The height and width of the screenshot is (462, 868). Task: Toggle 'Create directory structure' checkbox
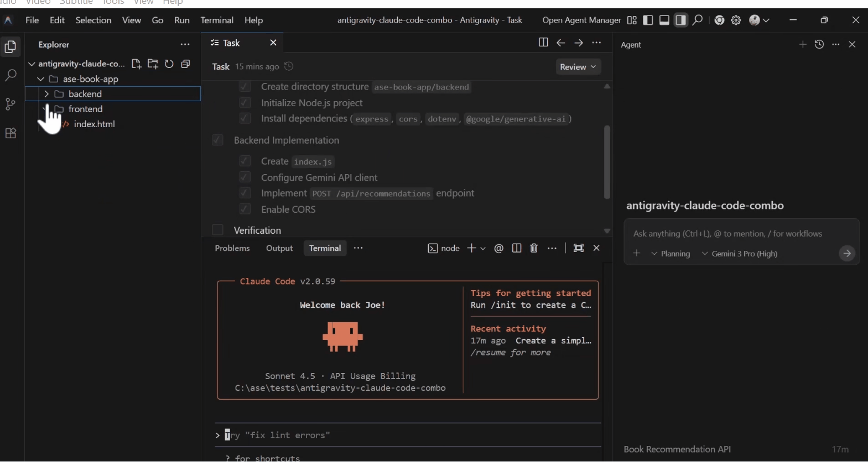[245, 87]
